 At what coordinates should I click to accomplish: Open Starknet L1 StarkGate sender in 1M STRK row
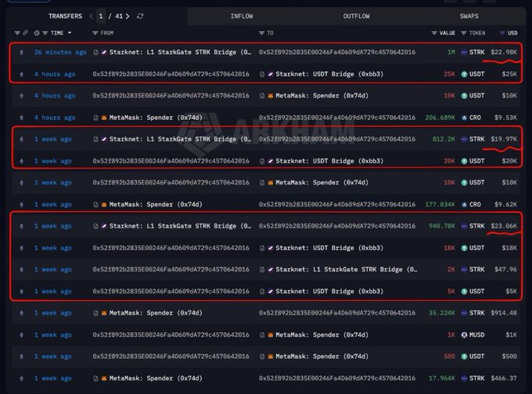[180, 52]
